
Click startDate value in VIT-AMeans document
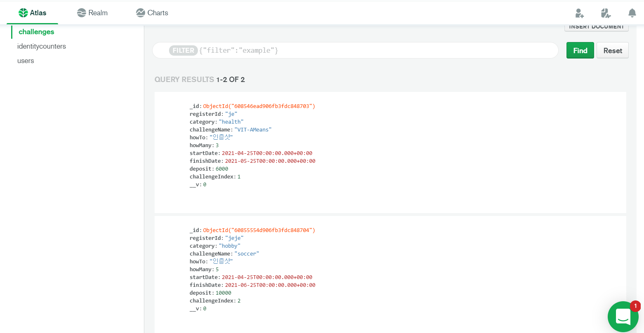click(267, 153)
